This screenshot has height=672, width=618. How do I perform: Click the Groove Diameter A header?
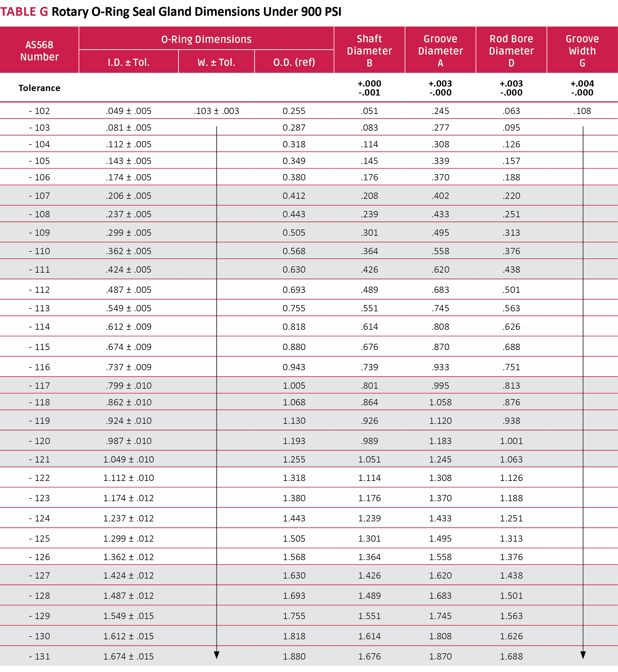[440, 51]
